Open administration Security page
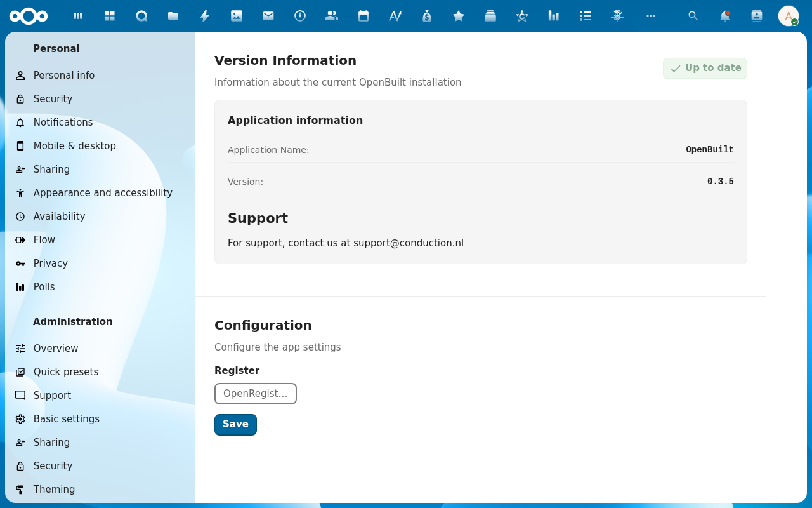Viewport: 812px width, 508px height. pos(100,466)
